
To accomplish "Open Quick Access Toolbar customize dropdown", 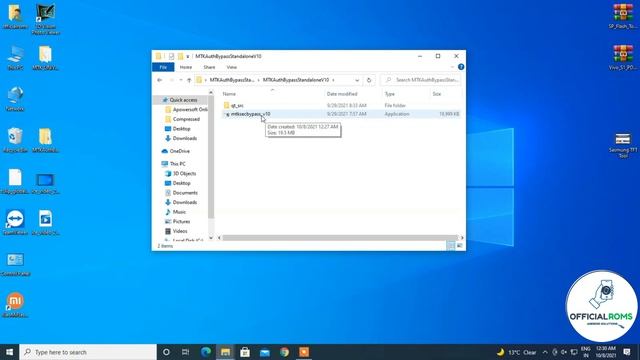I will pyautogui.click(x=188, y=56).
